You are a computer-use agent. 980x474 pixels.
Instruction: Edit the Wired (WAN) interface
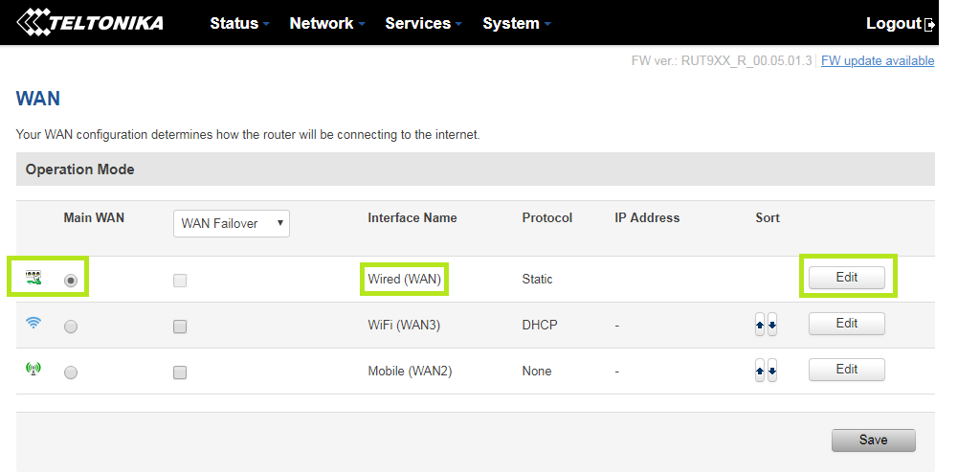(x=846, y=278)
